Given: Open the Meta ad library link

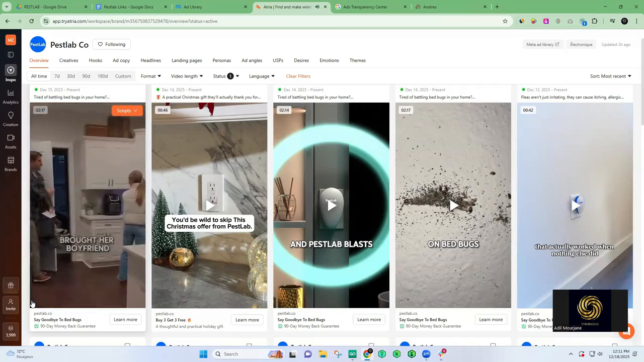Looking at the screenshot, I should tap(542, 45).
